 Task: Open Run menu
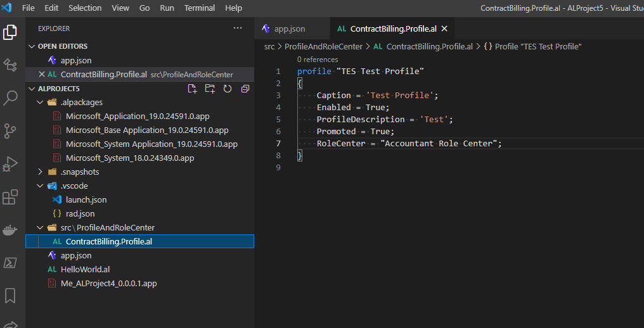(167, 8)
